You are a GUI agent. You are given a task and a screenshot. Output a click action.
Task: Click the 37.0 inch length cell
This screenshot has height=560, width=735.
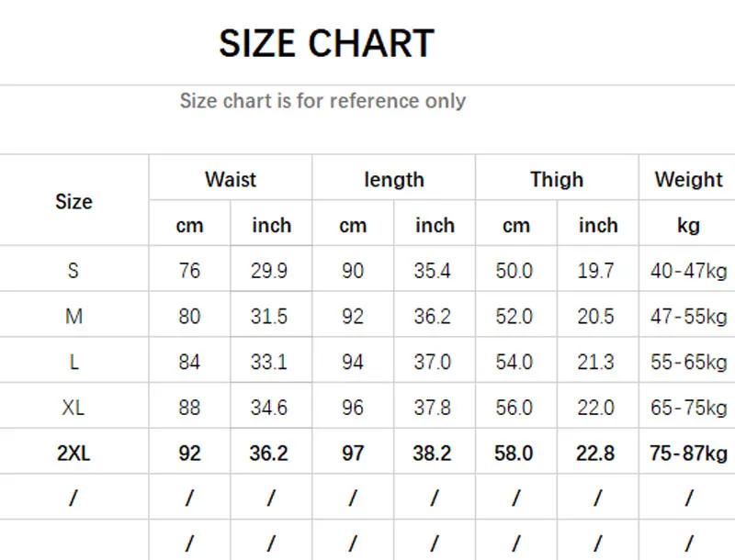pos(433,362)
